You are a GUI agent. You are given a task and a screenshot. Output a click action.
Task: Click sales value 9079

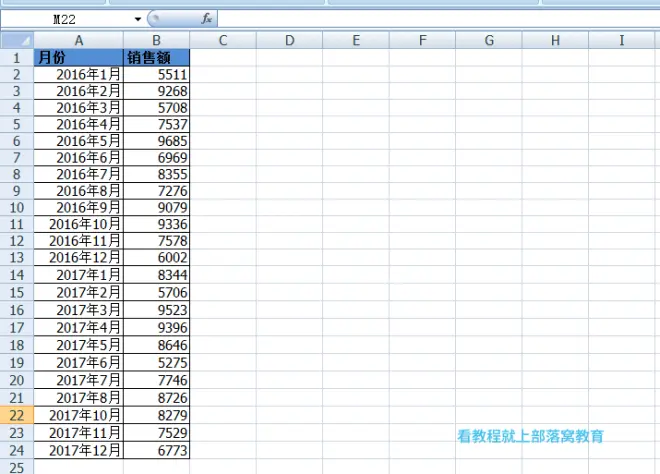tap(157, 208)
